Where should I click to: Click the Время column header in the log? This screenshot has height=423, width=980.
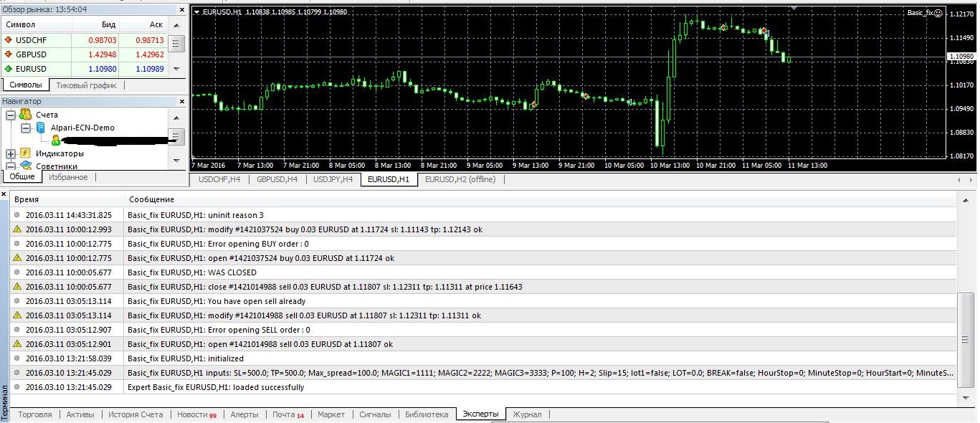coord(67,199)
